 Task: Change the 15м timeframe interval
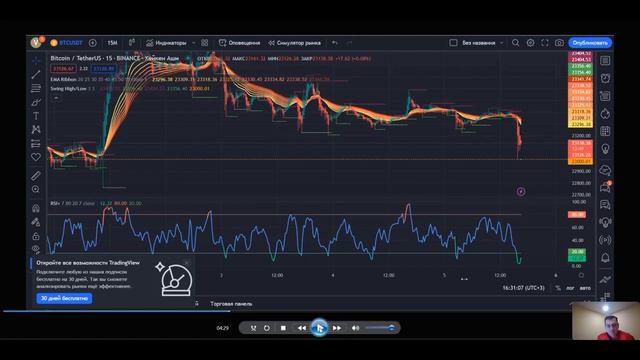coord(112,42)
